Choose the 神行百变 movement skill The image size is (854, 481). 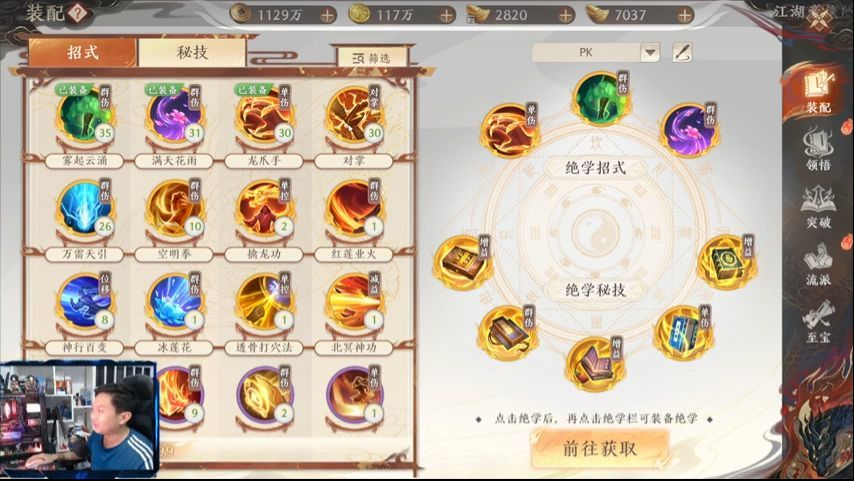(x=84, y=303)
